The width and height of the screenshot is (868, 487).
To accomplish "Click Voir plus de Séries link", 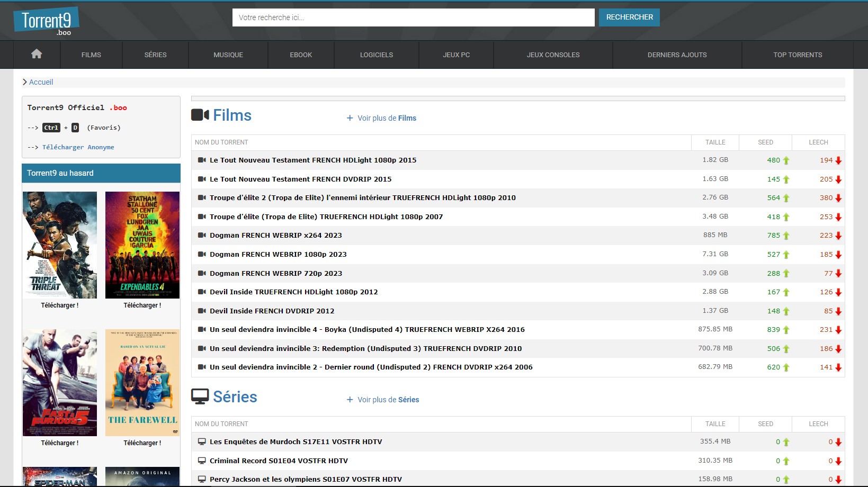I will tap(388, 400).
